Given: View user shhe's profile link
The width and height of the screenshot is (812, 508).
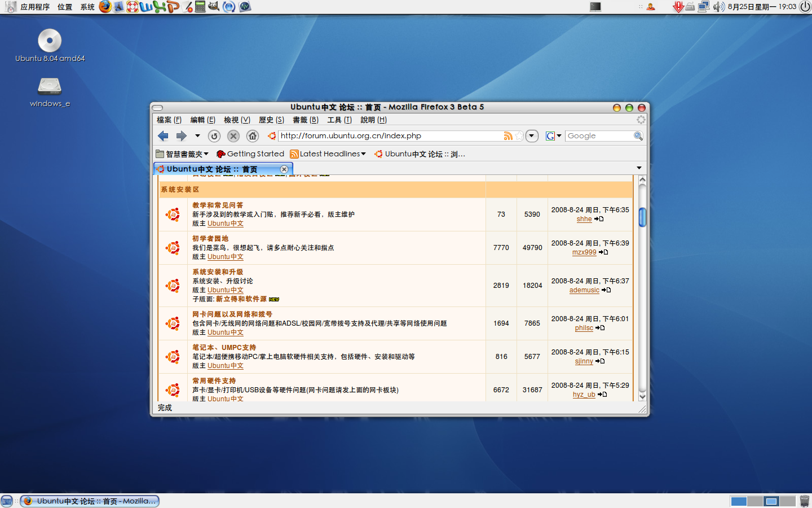Looking at the screenshot, I should click(x=584, y=219).
